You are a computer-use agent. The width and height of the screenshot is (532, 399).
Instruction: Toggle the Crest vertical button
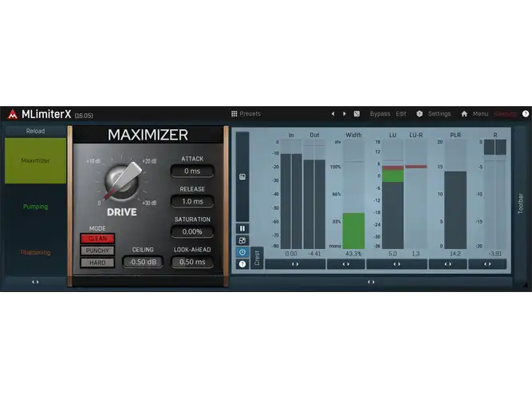click(257, 258)
